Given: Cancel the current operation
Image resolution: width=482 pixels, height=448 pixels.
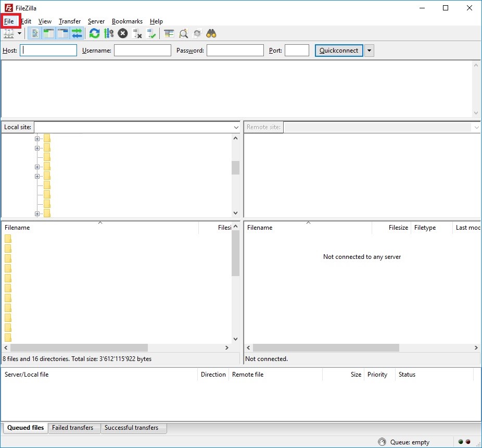Looking at the screenshot, I should (123, 33).
